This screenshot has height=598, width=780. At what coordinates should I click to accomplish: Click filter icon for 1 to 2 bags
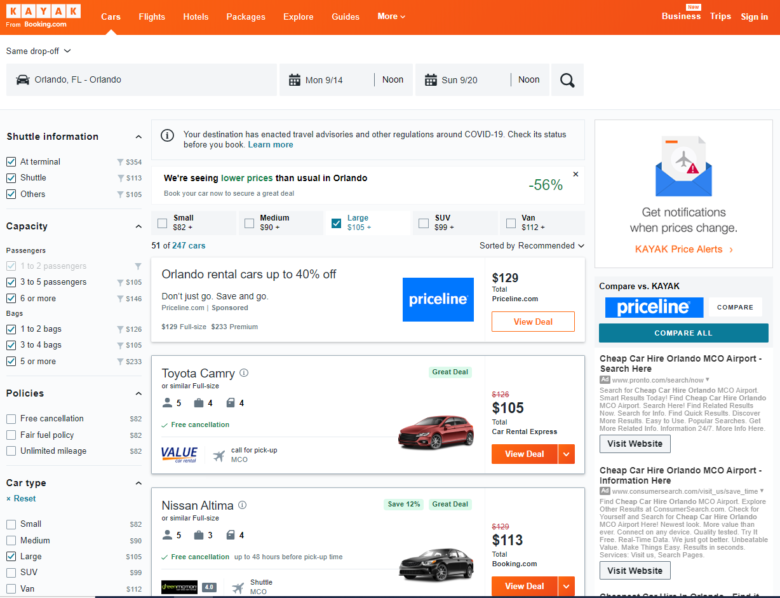(x=120, y=329)
